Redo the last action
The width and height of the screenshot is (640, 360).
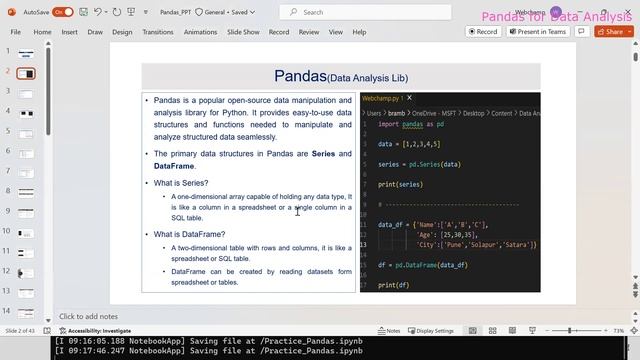(117, 12)
